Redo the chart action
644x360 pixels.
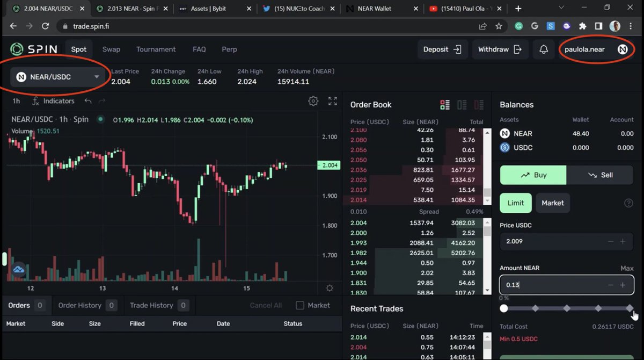pyautogui.click(x=102, y=101)
